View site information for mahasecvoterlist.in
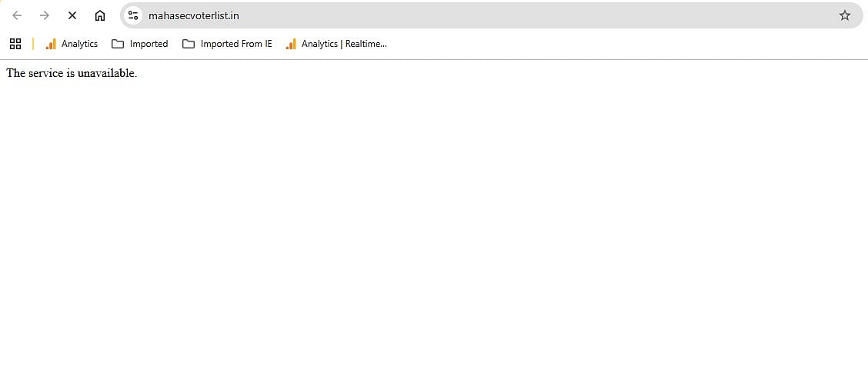Screen dimensions: 868x382 [x=133, y=15]
